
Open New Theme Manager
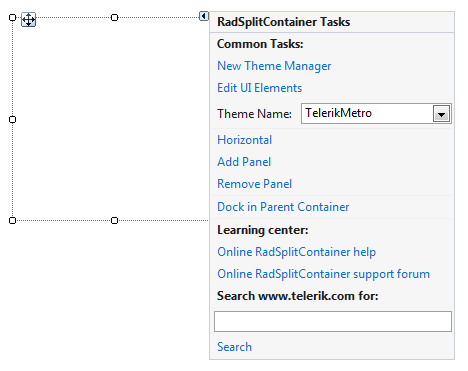click(x=274, y=66)
